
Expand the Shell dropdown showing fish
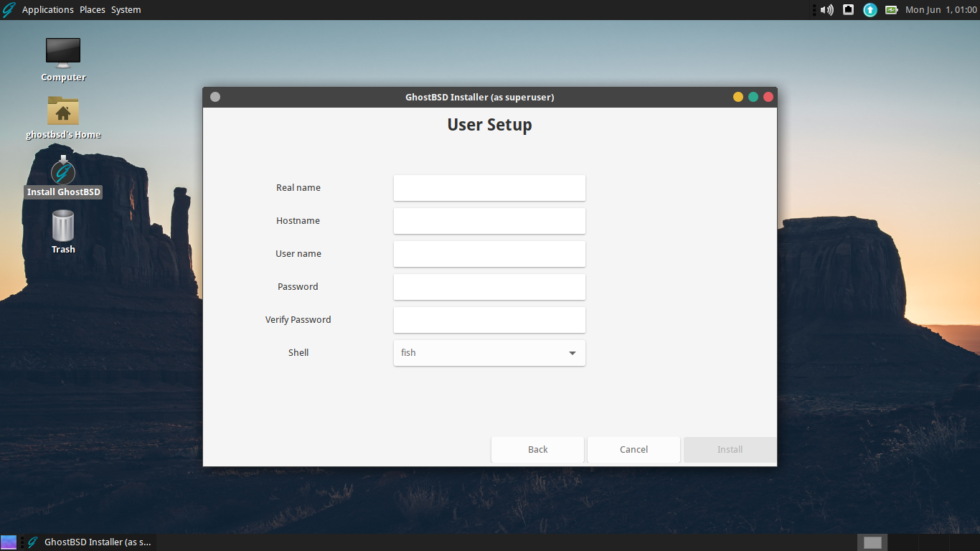489,353
